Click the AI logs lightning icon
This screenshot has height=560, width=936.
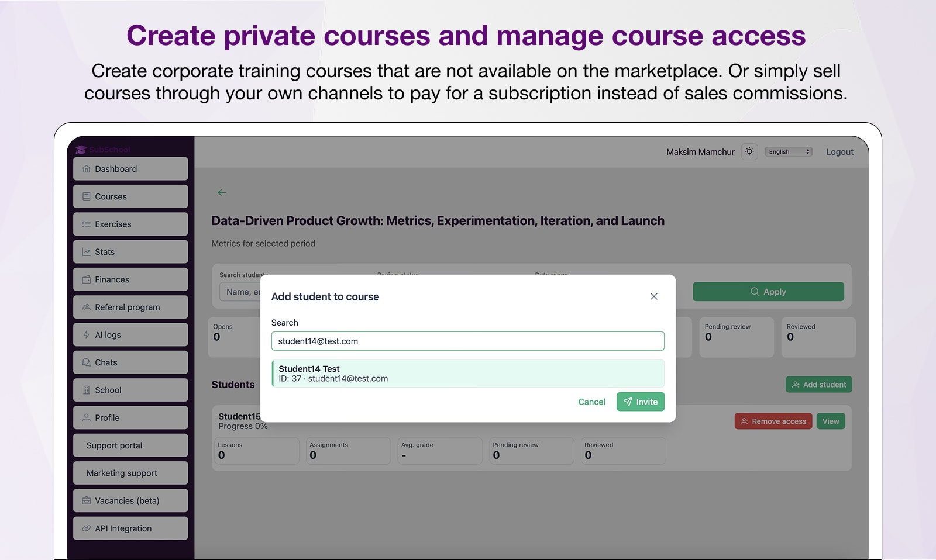[x=87, y=335]
